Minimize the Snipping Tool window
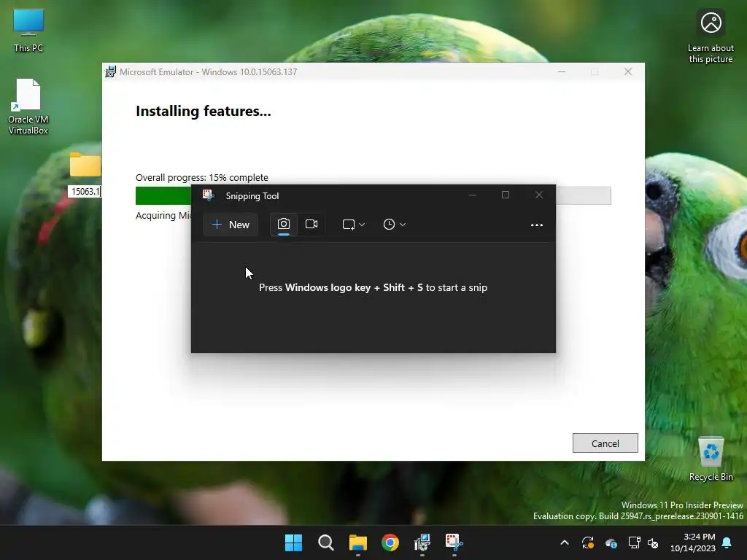The width and height of the screenshot is (747, 560). 473,195
